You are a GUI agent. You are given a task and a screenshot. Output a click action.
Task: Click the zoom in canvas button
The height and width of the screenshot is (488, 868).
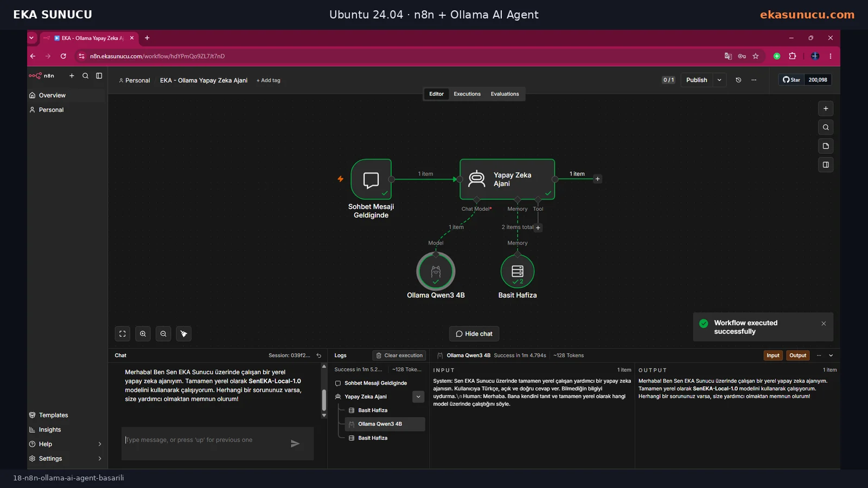[143, 334]
